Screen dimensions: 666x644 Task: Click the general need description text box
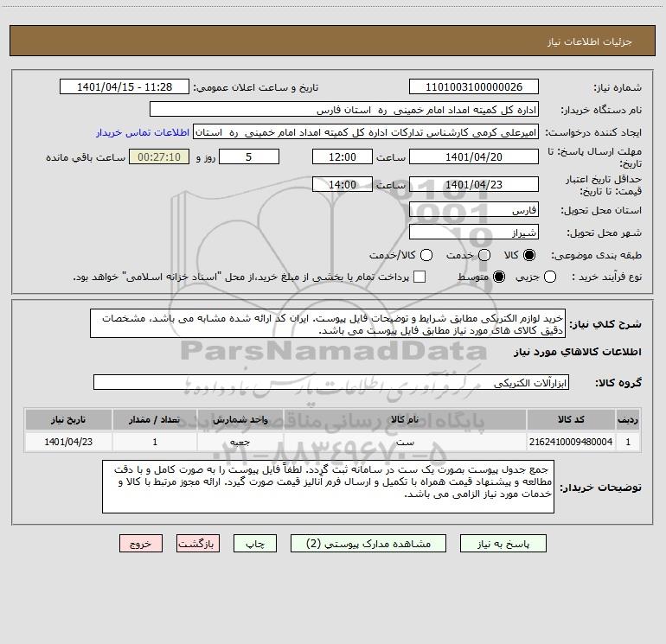pyautogui.click(x=328, y=323)
